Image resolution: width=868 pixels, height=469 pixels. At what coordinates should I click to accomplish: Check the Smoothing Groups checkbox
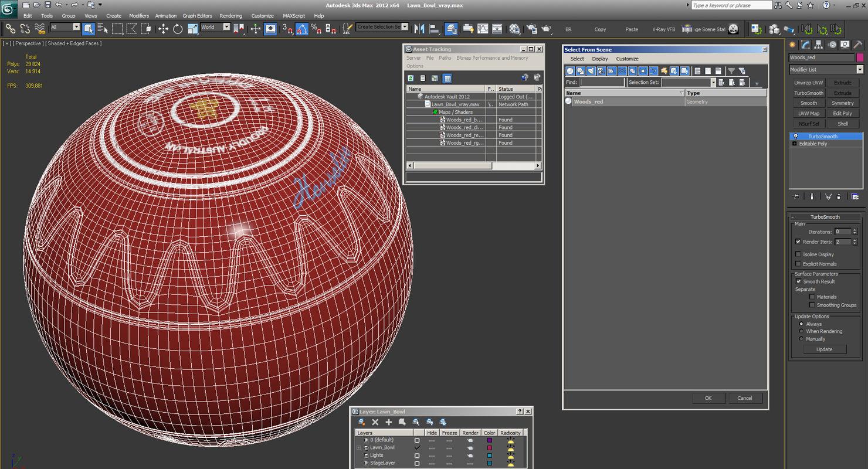(x=812, y=305)
